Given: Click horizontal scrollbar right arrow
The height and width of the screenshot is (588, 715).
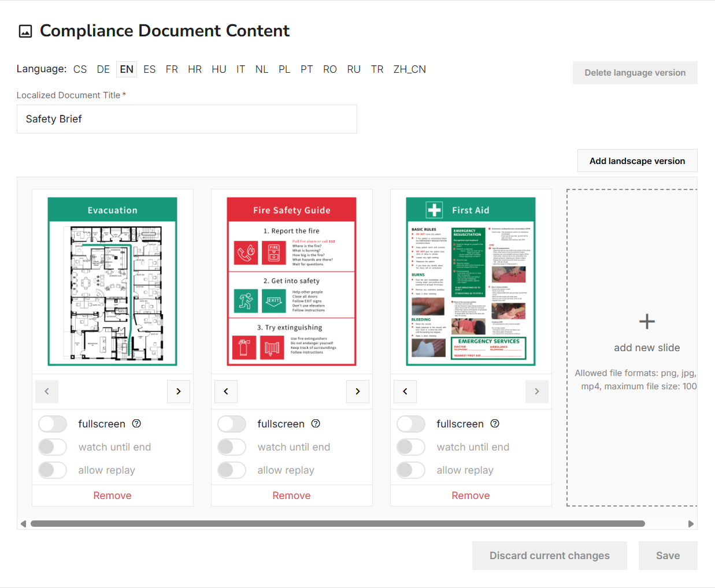Looking at the screenshot, I should 691,524.
